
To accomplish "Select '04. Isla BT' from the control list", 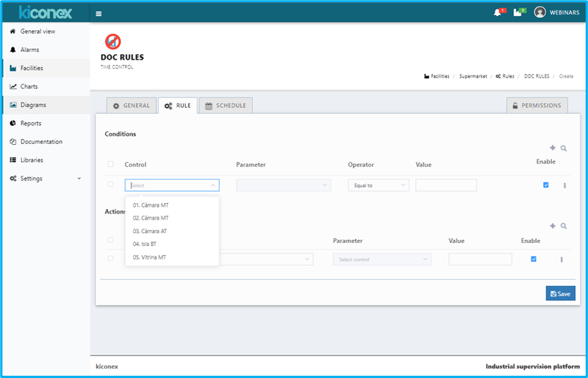I will [x=145, y=244].
